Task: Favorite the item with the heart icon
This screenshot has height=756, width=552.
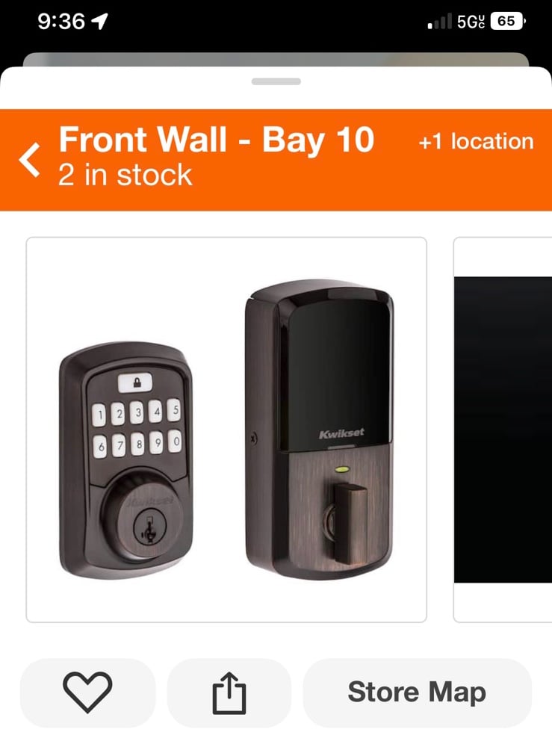Action: click(x=87, y=693)
